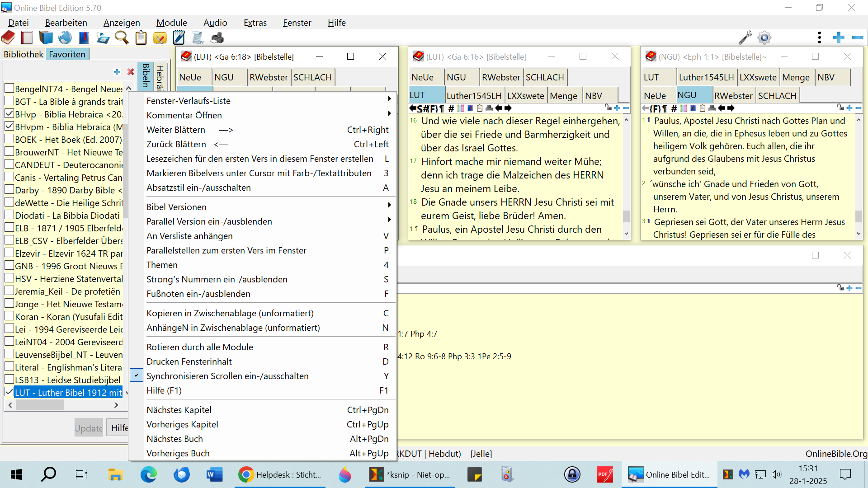This screenshot has width=868, height=488.
Task: Click the yellow folder tools toolbar icon
Action: 160,38
